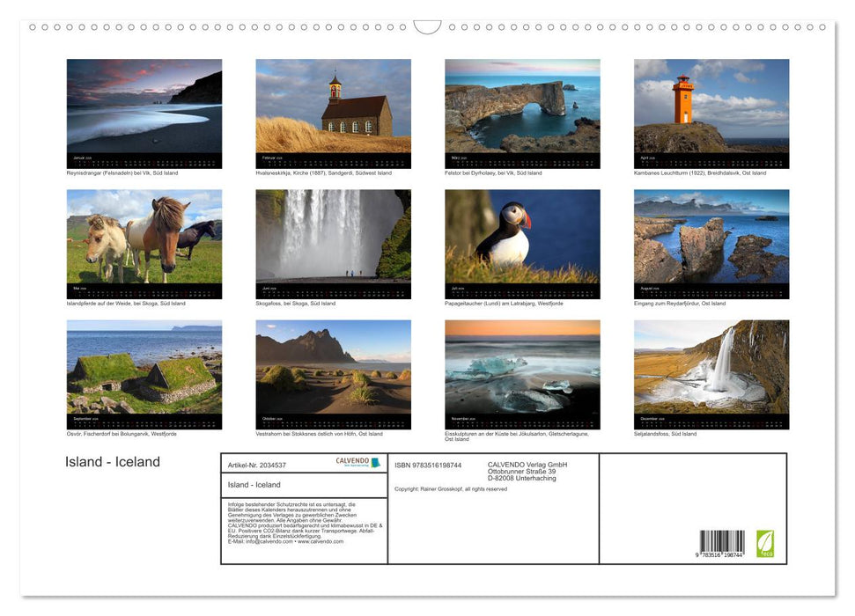
Task: Open the Artikel-Nr. 2034537 details box
Action: point(257,462)
